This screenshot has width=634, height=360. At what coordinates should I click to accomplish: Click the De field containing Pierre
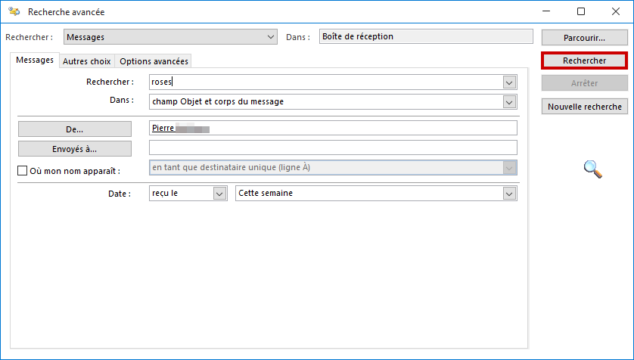[333, 128]
